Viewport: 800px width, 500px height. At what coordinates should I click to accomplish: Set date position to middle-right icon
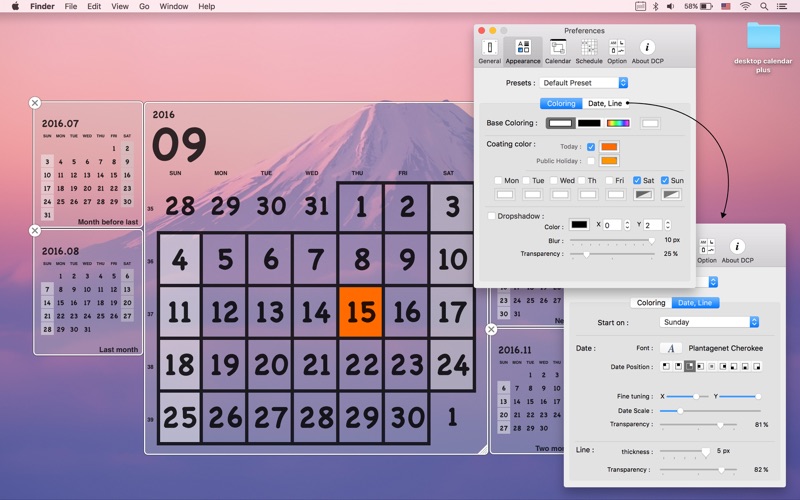click(723, 366)
